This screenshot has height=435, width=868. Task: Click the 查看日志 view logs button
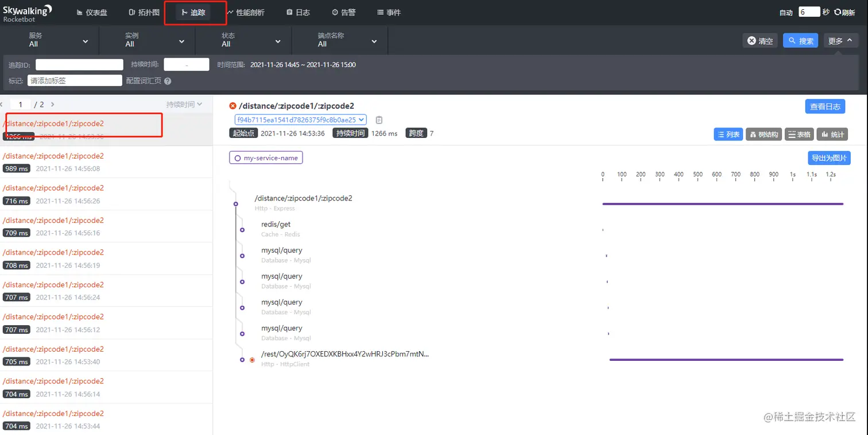(x=825, y=106)
